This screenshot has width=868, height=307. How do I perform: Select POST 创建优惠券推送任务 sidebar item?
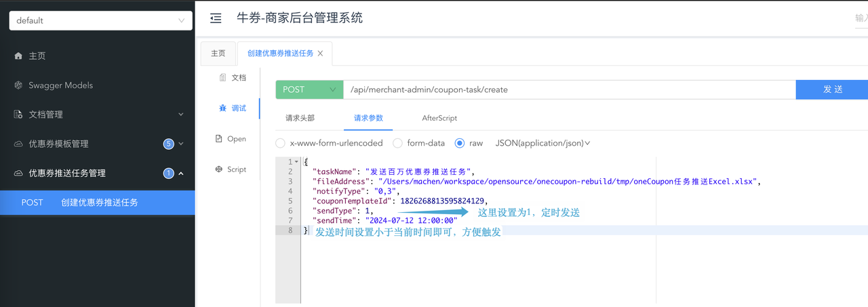coord(97,202)
